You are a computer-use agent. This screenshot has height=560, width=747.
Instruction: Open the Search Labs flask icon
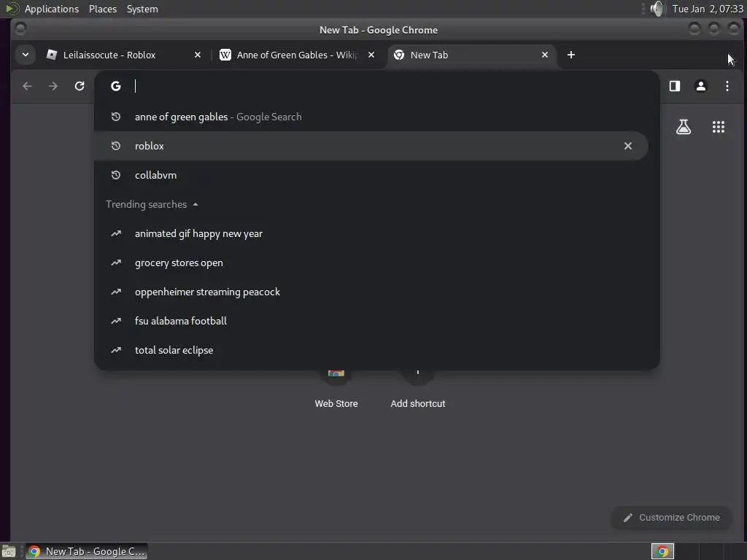click(x=683, y=127)
